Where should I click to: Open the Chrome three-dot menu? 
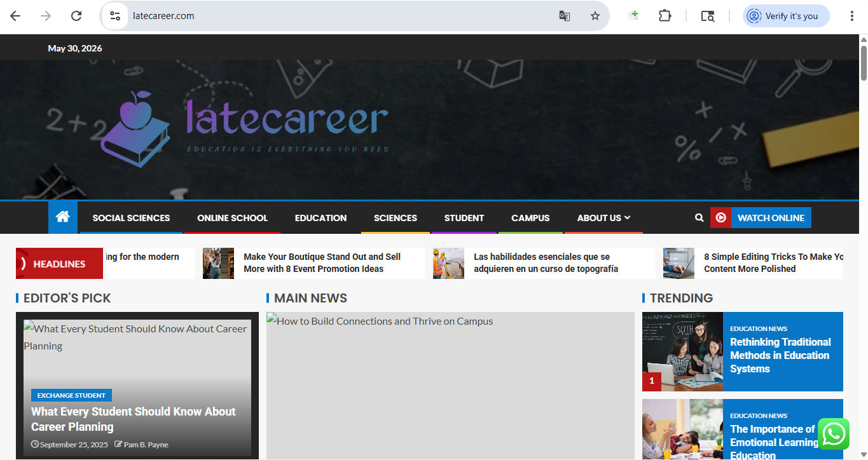[x=851, y=16]
